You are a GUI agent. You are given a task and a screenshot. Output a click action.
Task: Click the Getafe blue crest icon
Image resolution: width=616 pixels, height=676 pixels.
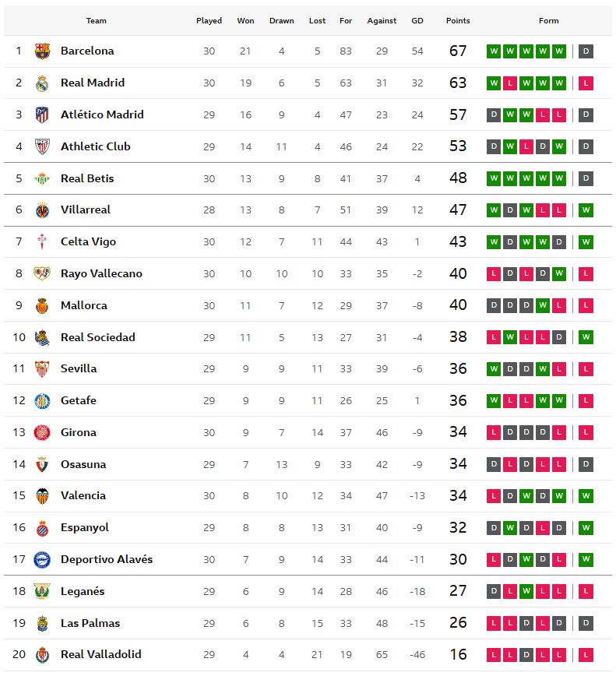pyautogui.click(x=42, y=401)
